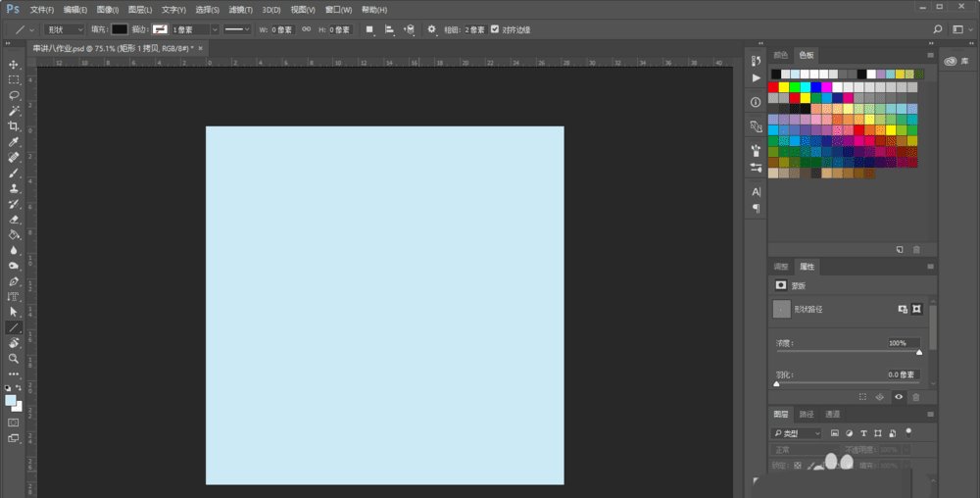Open the 类型 layer filter dropdown
This screenshot has height=498, width=980.
pyautogui.click(x=798, y=432)
